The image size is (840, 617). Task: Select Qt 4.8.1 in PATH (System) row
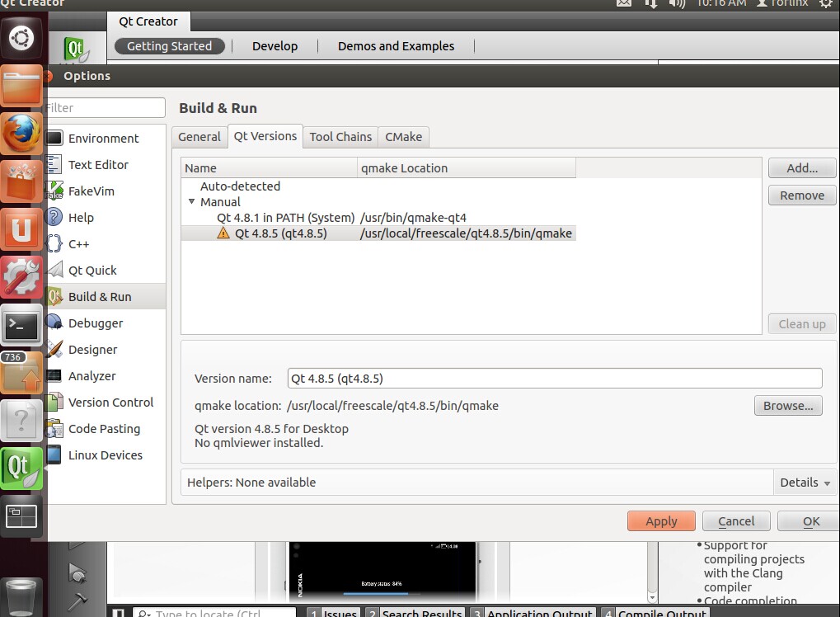click(x=378, y=218)
